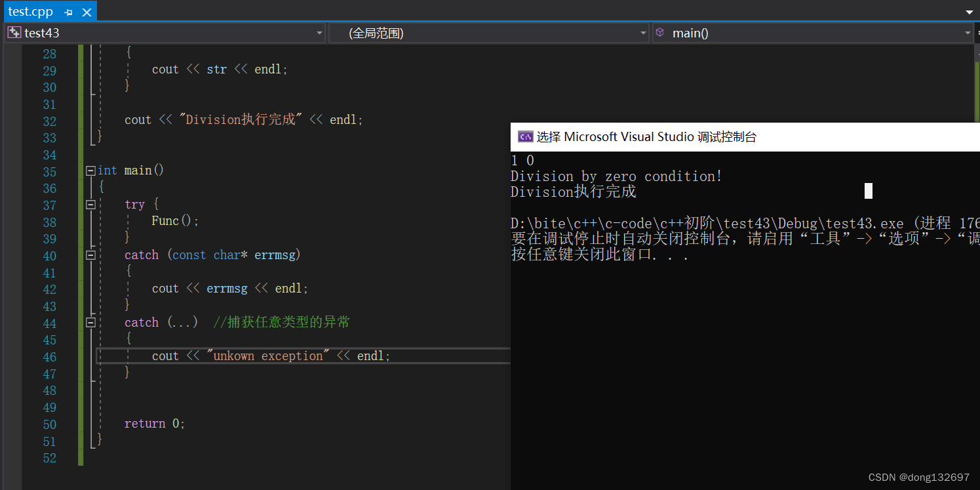The height and width of the screenshot is (490, 980).
Task: Click the //捕获任意类型的异常 comment
Action: [x=282, y=322]
